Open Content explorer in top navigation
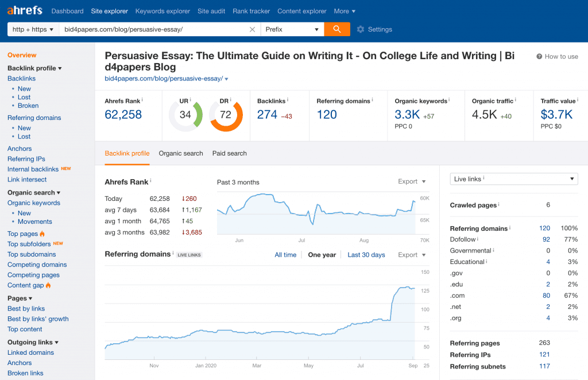Viewport: 588px width, 380px height. click(x=302, y=11)
